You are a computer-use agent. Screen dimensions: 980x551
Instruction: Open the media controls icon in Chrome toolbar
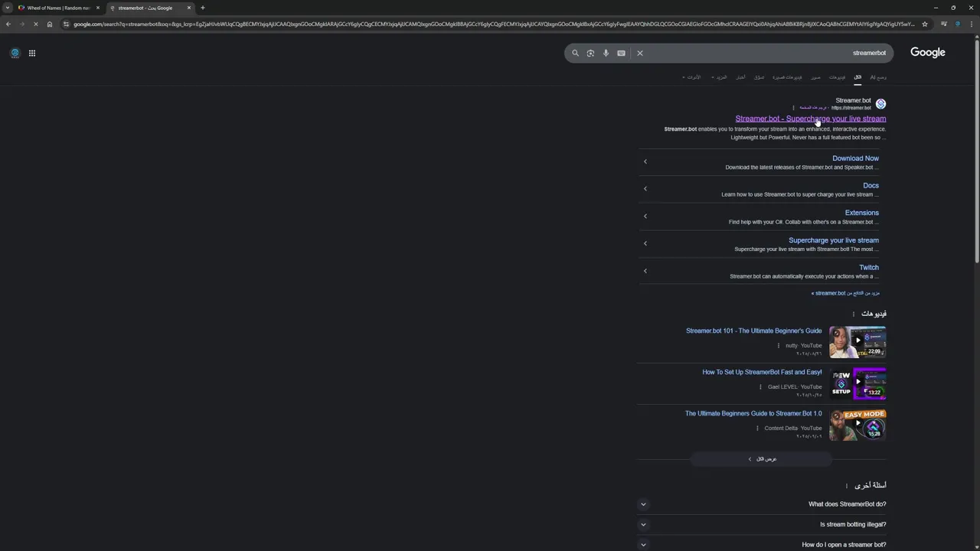click(x=944, y=24)
